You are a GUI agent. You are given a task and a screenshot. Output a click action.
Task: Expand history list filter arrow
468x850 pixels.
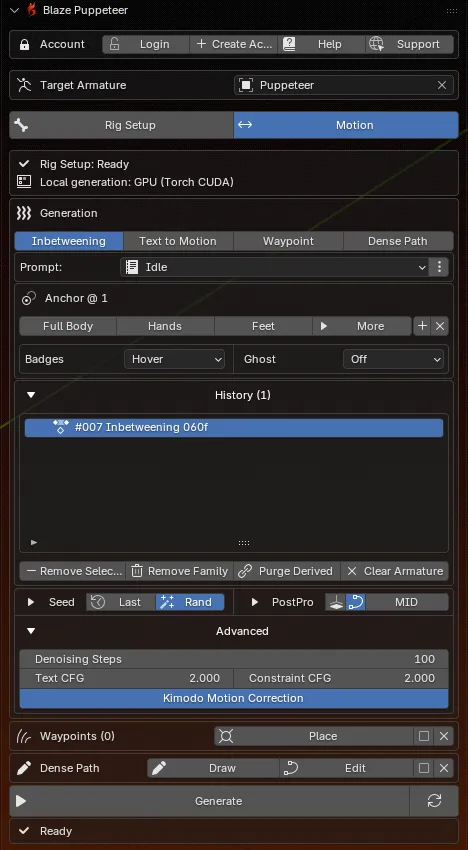34,542
